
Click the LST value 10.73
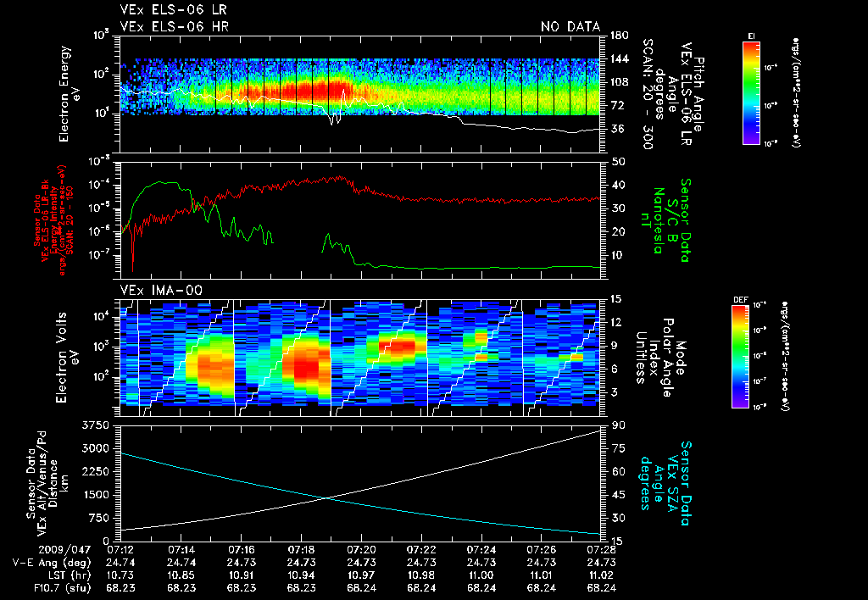tap(120, 575)
